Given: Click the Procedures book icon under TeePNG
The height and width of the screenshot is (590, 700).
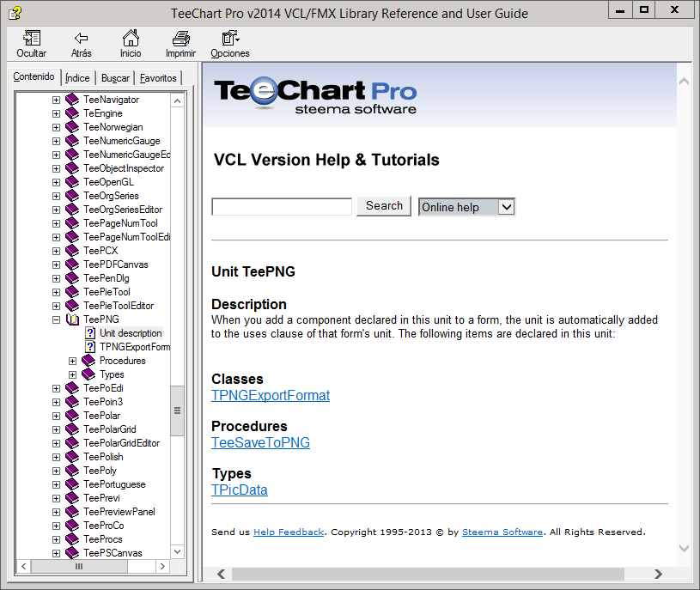Looking at the screenshot, I should (x=88, y=361).
